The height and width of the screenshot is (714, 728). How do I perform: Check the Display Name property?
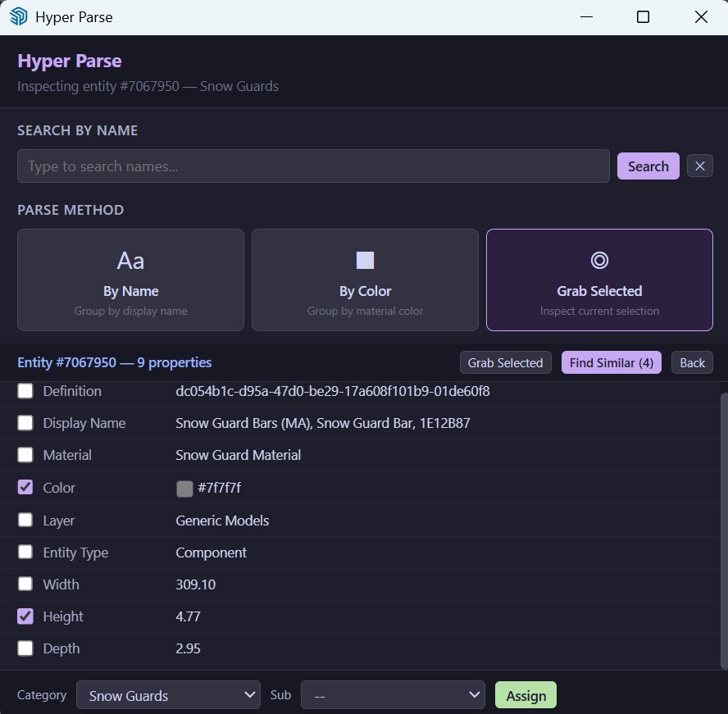[25, 423]
